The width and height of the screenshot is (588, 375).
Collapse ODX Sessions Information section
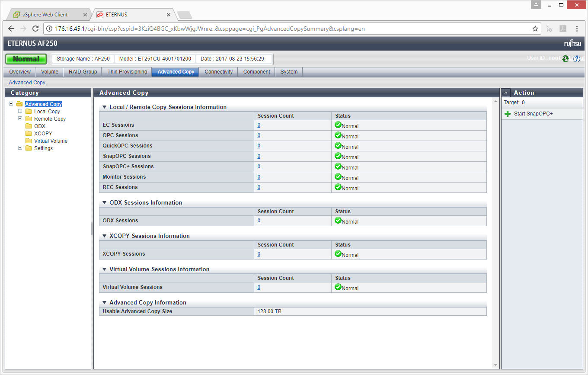click(x=104, y=202)
